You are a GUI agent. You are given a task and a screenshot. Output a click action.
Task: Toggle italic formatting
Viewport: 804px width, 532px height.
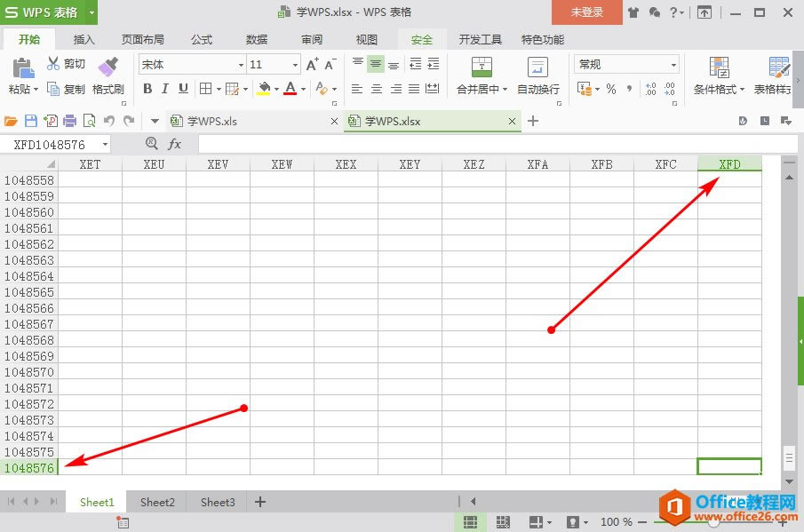coord(164,89)
